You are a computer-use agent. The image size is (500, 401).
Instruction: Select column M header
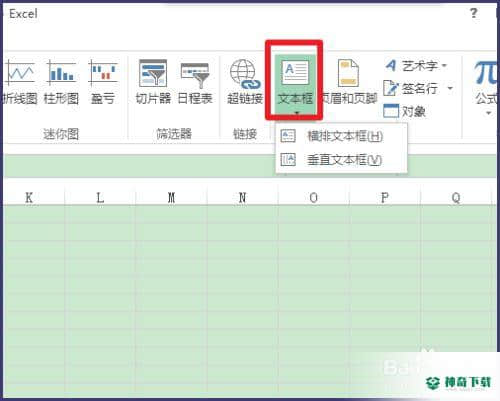(x=171, y=198)
